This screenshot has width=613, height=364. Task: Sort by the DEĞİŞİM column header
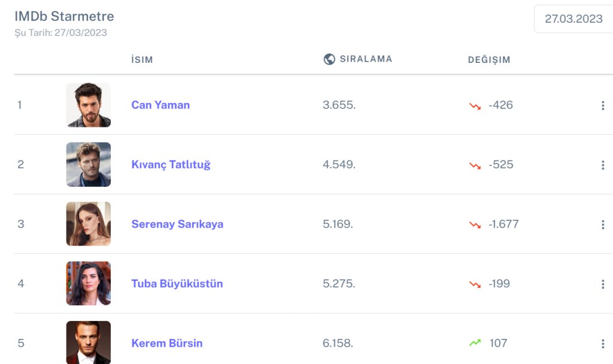click(489, 60)
